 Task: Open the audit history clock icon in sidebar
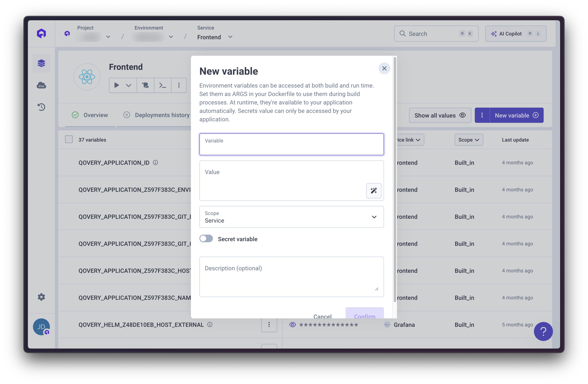click(x=41, y=107)
